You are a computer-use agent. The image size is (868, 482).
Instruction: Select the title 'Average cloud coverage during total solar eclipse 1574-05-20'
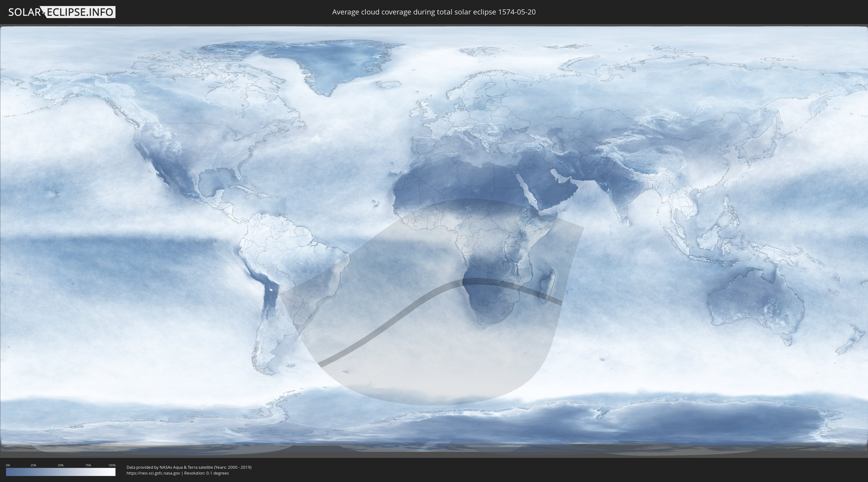[x=434, y=12]
